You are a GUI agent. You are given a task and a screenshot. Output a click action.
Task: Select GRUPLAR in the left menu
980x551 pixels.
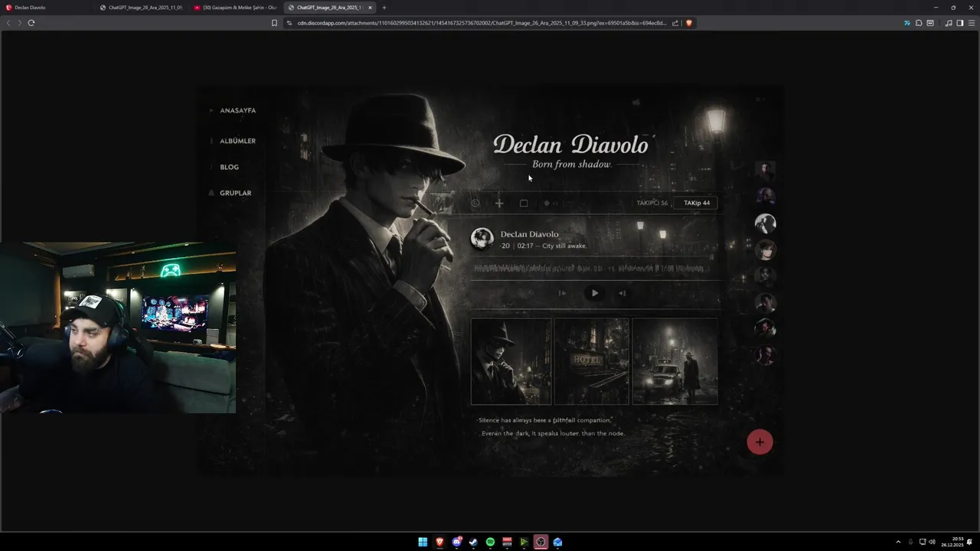click(235, 193)
